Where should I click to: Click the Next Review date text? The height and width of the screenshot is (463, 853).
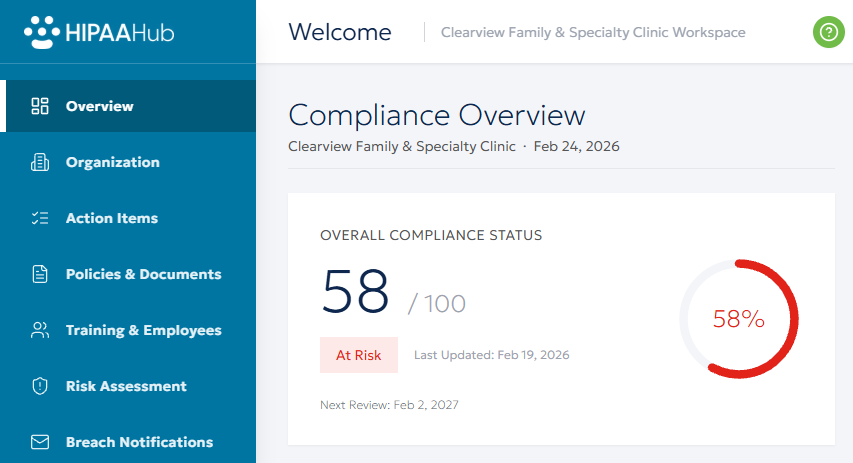point(389,405)
